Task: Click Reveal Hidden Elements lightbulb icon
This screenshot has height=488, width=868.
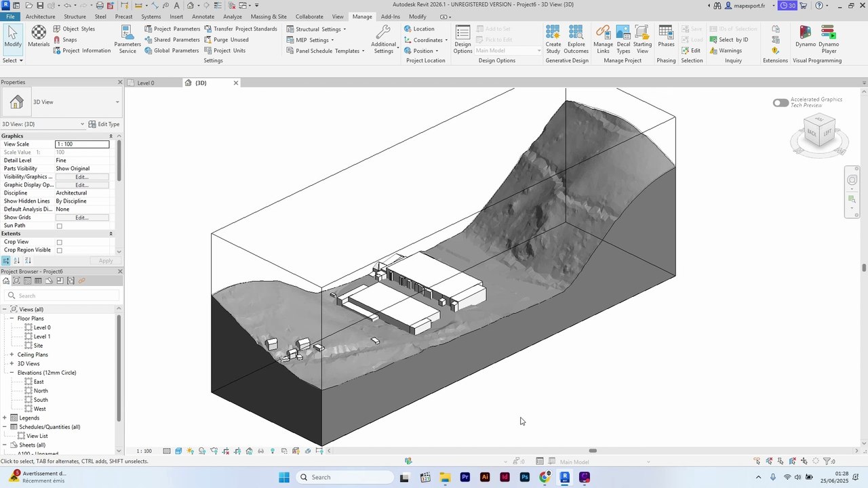Action: [273, 451]
